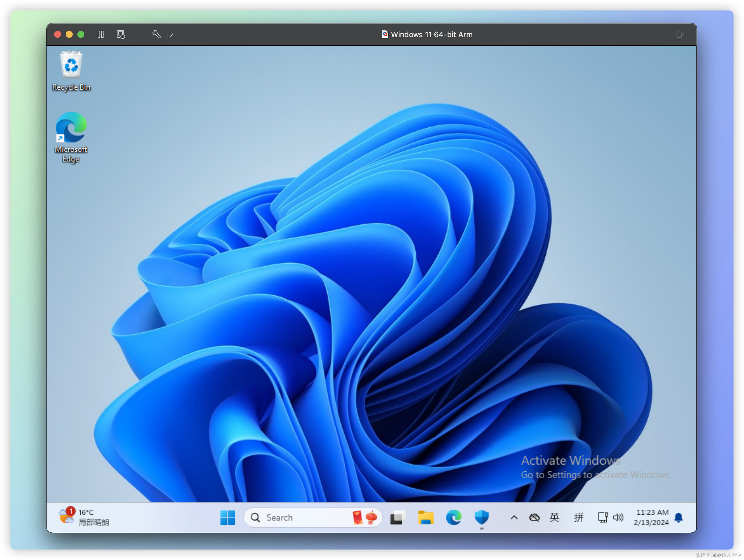The height and width of the screenshot is (560, 744).
Task: Open the VM snapshots manager icon
Action: 121,34
